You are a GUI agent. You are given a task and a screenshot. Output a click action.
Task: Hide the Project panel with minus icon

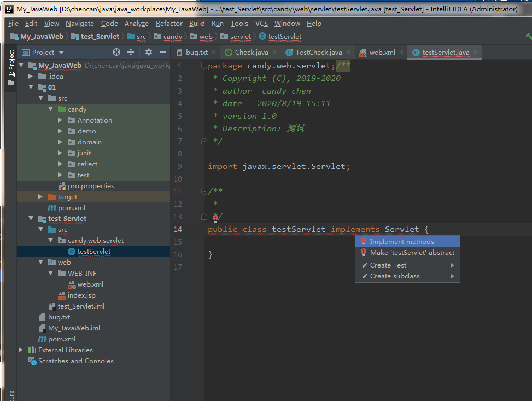(x=163, y=52)
